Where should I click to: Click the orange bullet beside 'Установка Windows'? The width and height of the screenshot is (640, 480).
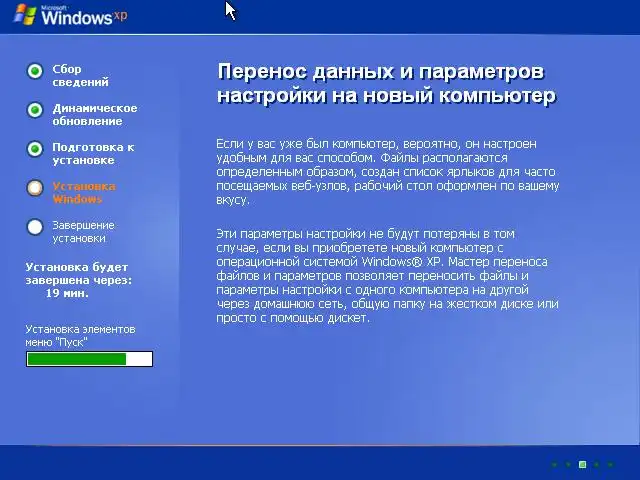pyautogui.click(x=35, y=188)
